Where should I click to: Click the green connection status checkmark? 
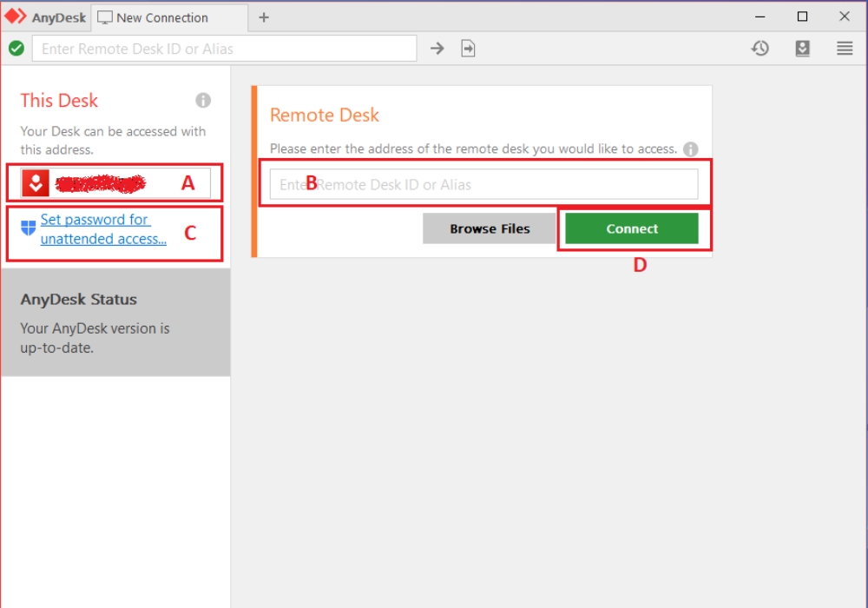16,49
